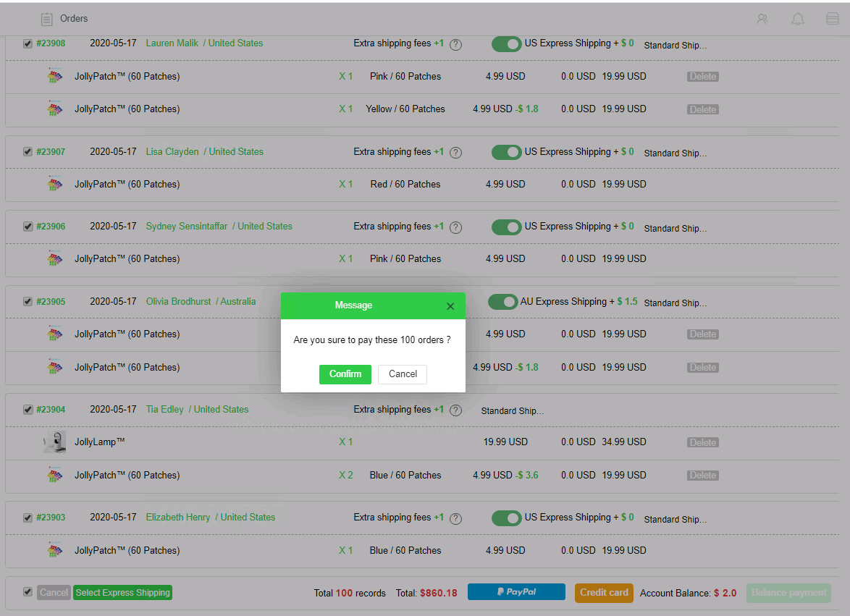Open order number #23907 link
Viewport: 850px width, 616px height.
(51, 152)
